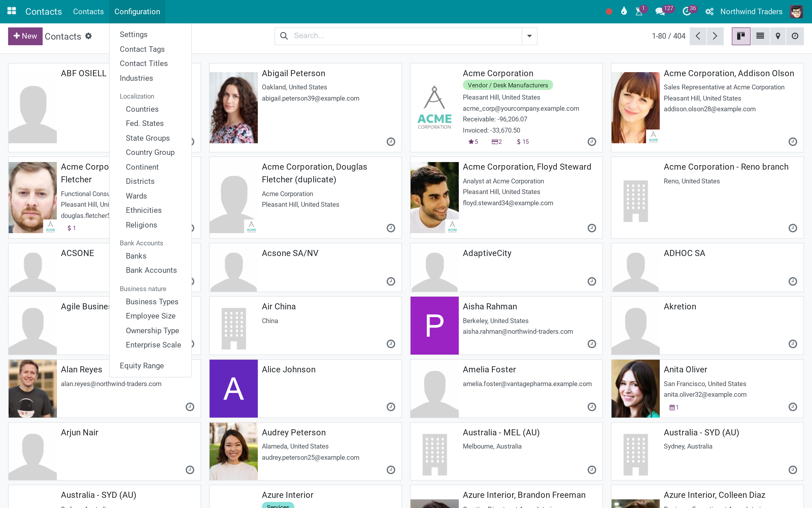This screenshot has height=508, width=812.
Task: Click the New contact button
Action: pos(25,36)
